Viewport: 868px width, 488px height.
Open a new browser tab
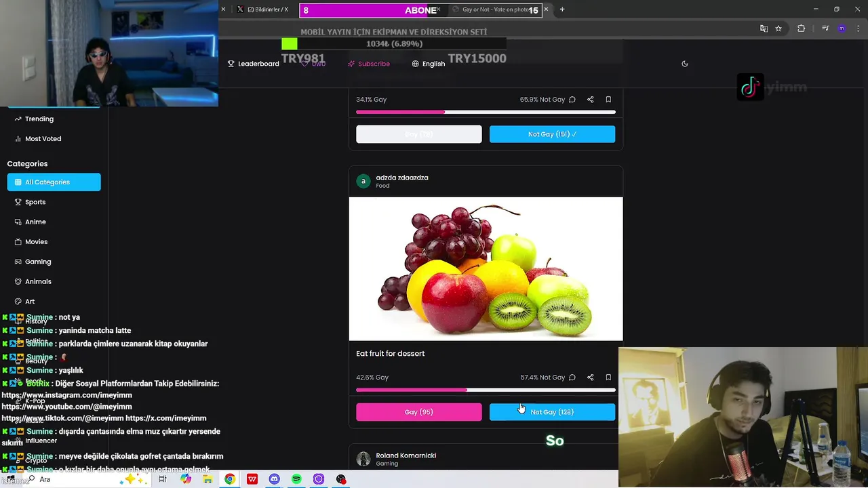562,9
